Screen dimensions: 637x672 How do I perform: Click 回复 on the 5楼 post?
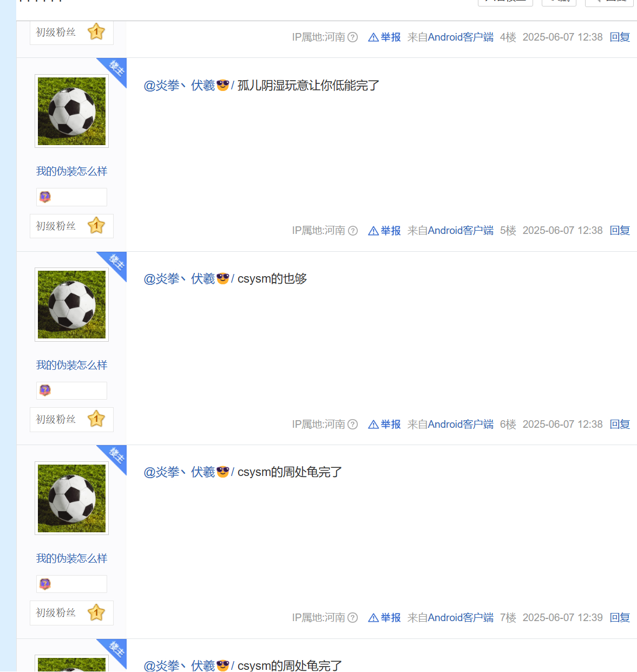point(620,231)
